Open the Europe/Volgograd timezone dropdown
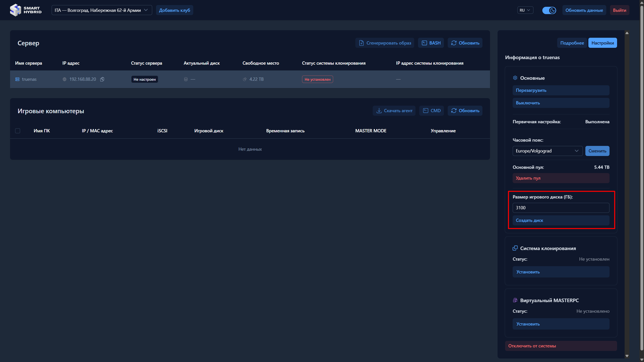This screenshot has width=644, height=362. click(547, 151)
